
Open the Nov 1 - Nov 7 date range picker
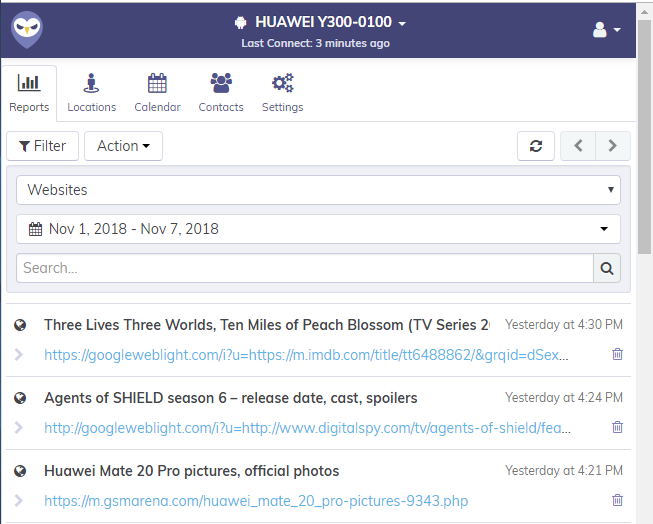coord(318,229)
